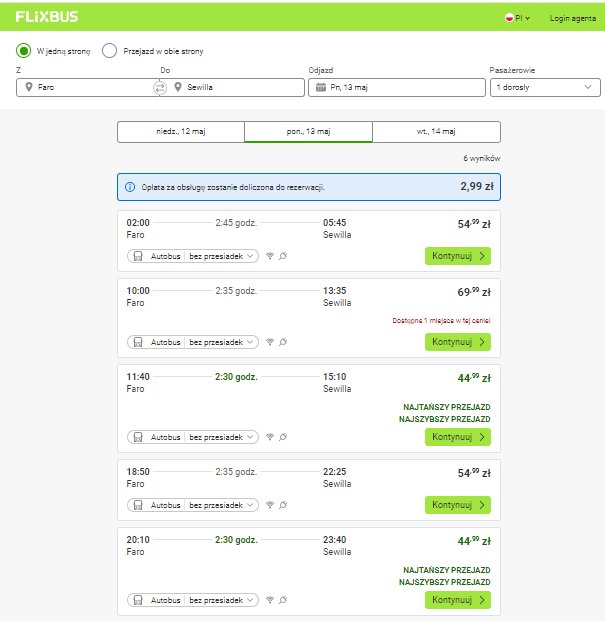Select Przejazd w obie strony option
This screenshot has height=621, width=605.
pos(109,51)
